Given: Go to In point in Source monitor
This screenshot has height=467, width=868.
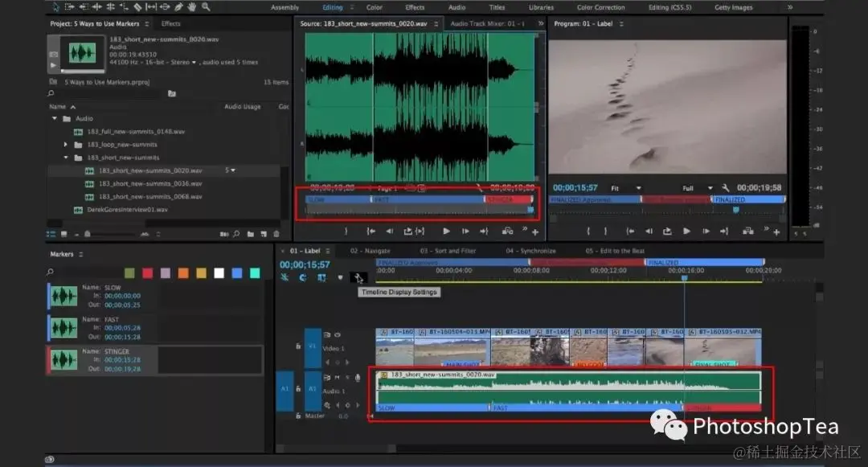Looking at the screenshot, I should point(371,231).
